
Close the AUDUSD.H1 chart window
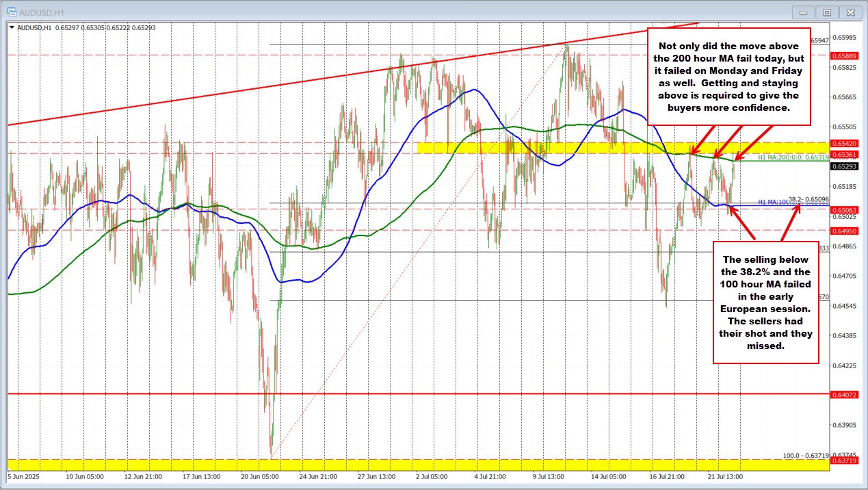pyautogui.click(x=850, y=12)
